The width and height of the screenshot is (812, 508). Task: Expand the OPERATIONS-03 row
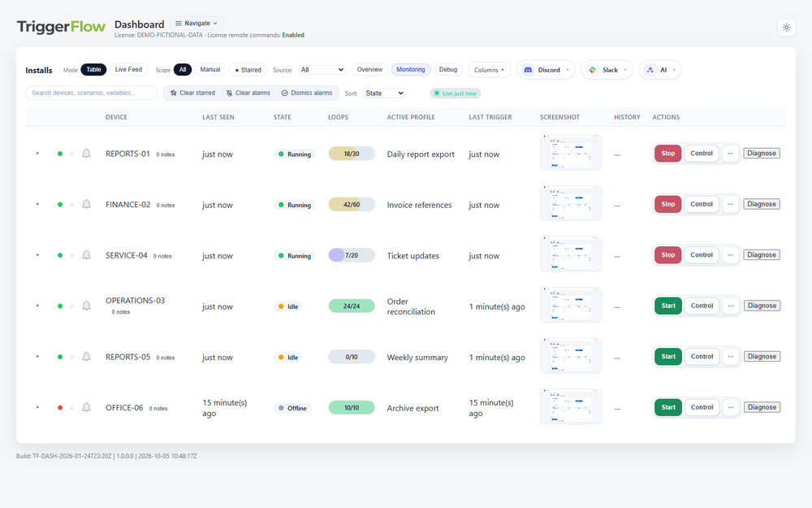click(x=38, y=306)
